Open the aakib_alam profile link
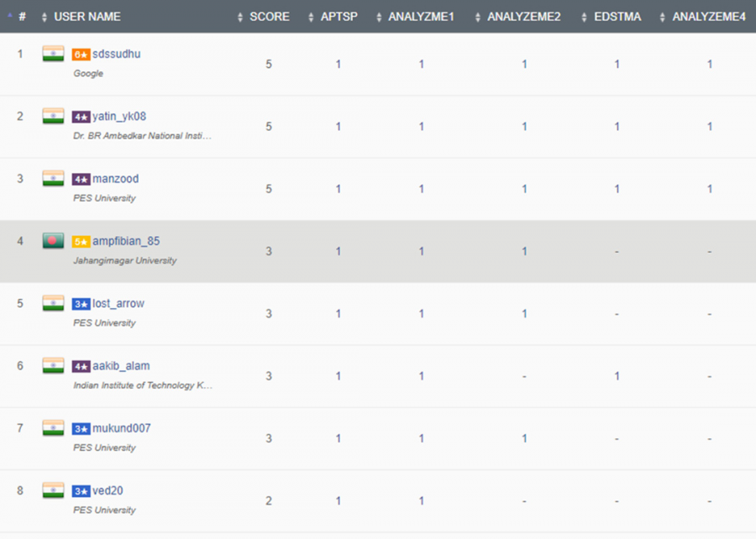This screenshot has height=539, width=756. tap(121, 366)
